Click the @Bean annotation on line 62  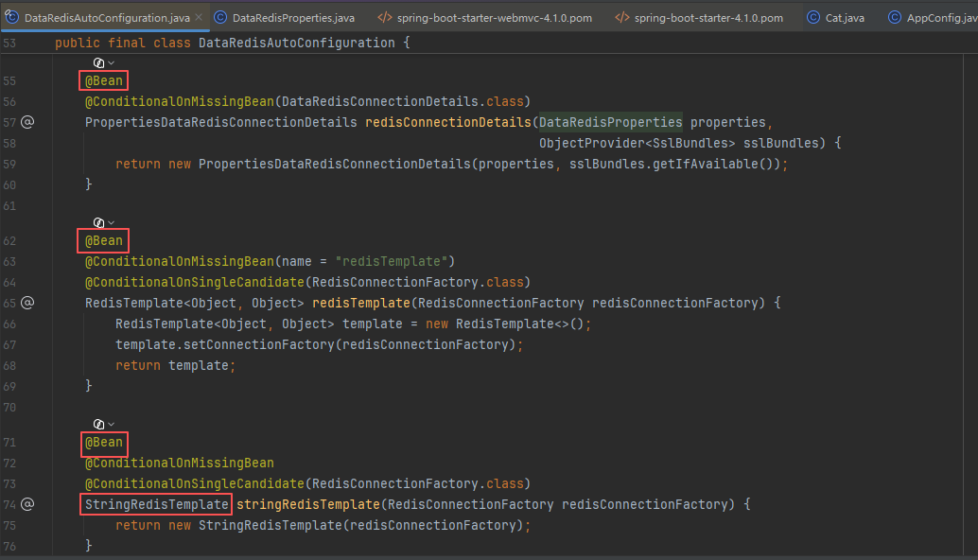[x=103, y=240]
